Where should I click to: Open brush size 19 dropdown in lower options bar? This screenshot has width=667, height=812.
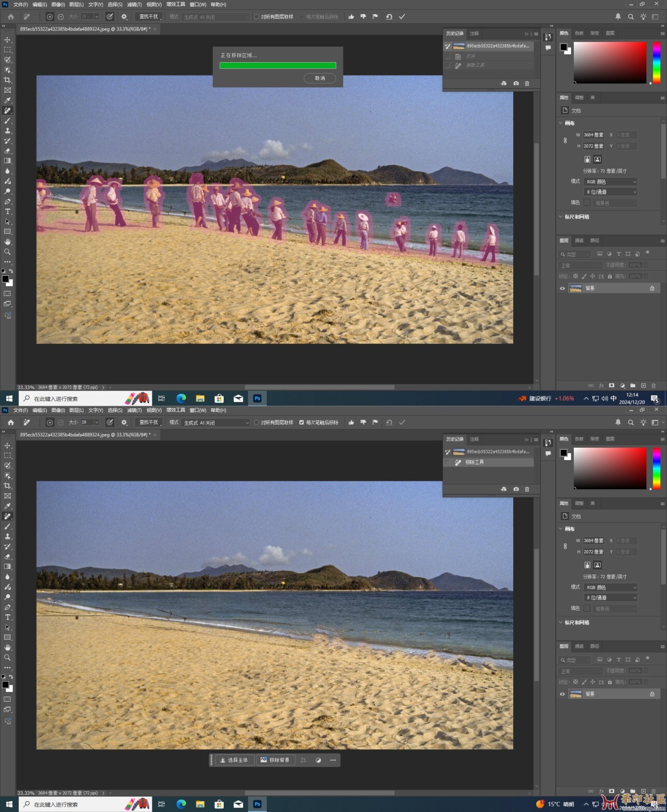(96, 422)
